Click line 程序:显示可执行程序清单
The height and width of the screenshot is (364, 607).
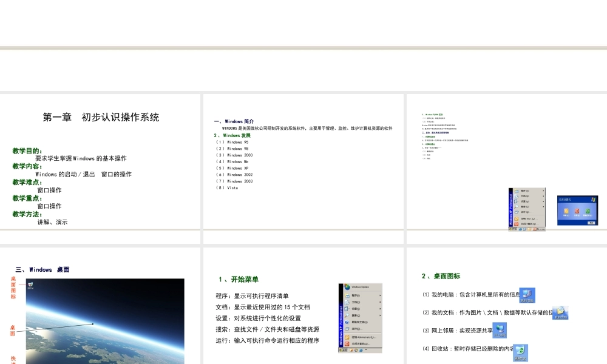point(252,296)
